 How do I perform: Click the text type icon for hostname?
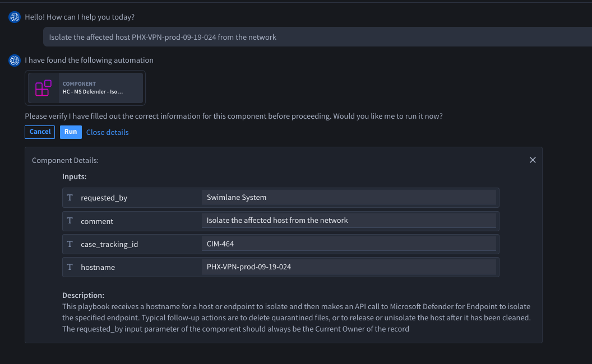point(70,267)
